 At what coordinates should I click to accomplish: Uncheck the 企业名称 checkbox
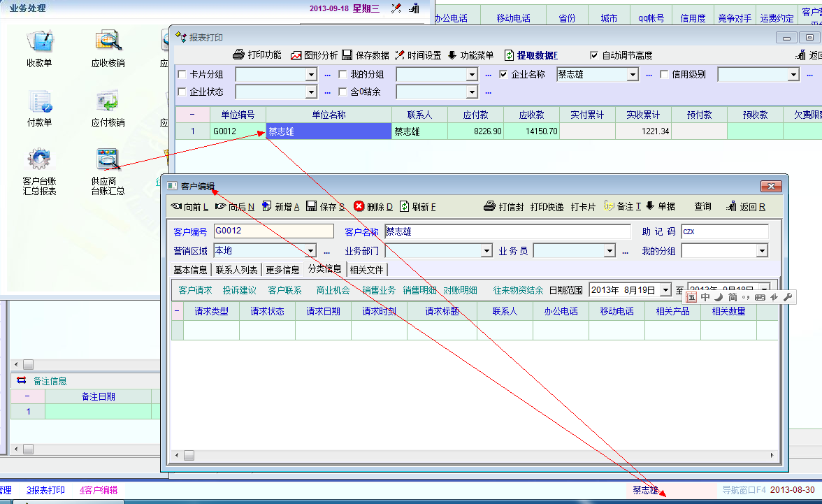click(504, 74)
